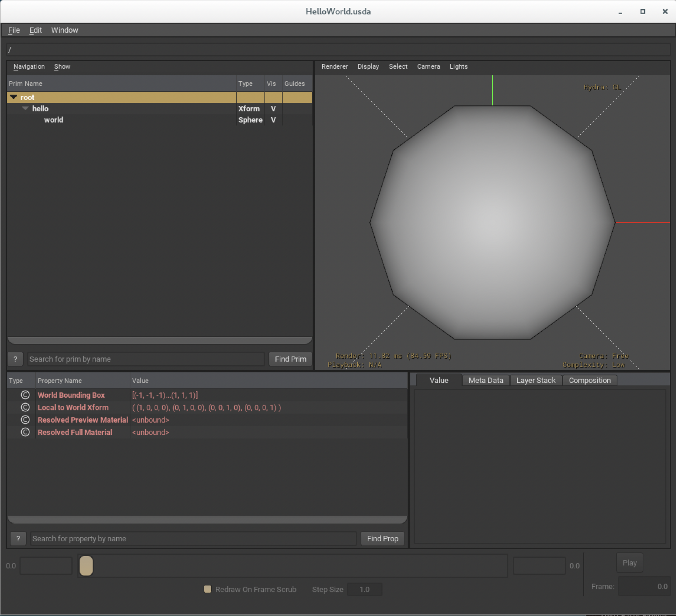This screenshot has height=616, width=676.
Task: Click the composed-type icon beside Local to World Xform
Action: pyautogui.click(x=25, y=407)
